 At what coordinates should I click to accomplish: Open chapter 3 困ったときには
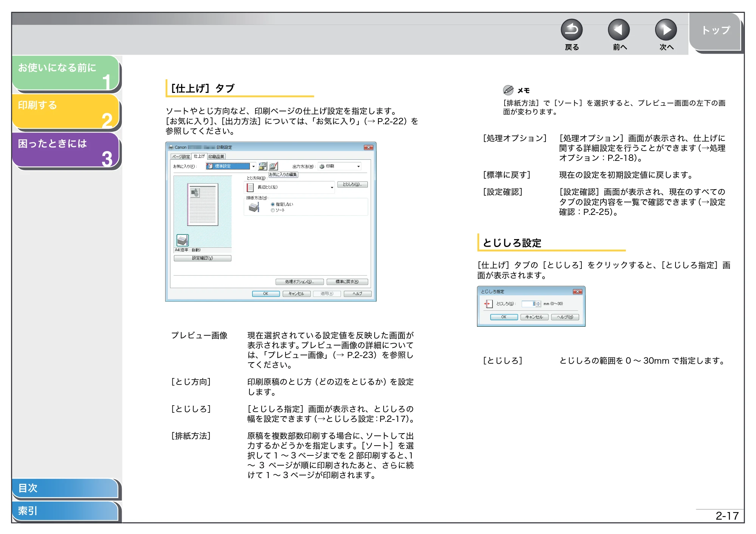coord(66,150)
